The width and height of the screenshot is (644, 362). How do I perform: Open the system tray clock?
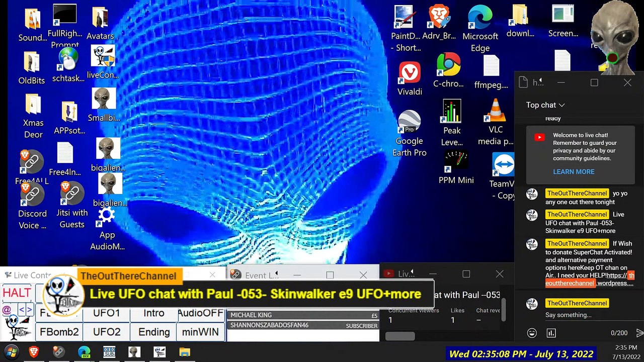point(625,352)
